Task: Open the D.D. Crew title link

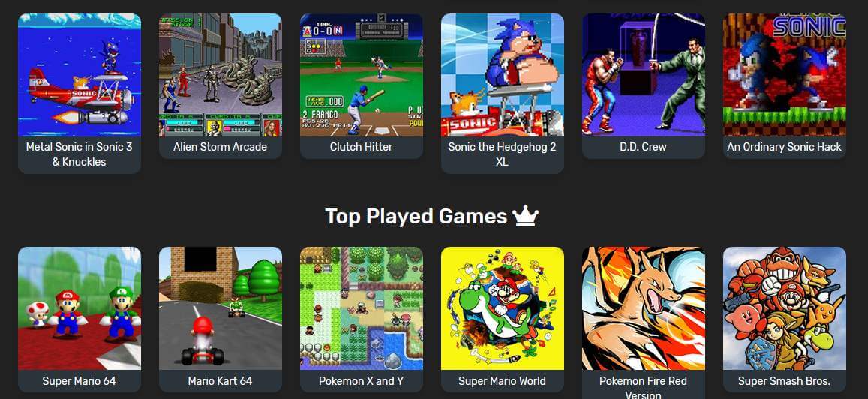Action: [x=643, y=147]
